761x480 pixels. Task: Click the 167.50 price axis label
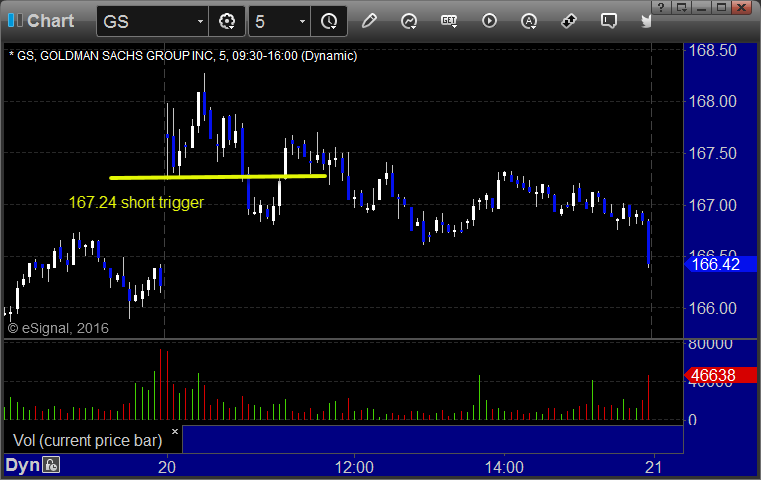point(712,153)
